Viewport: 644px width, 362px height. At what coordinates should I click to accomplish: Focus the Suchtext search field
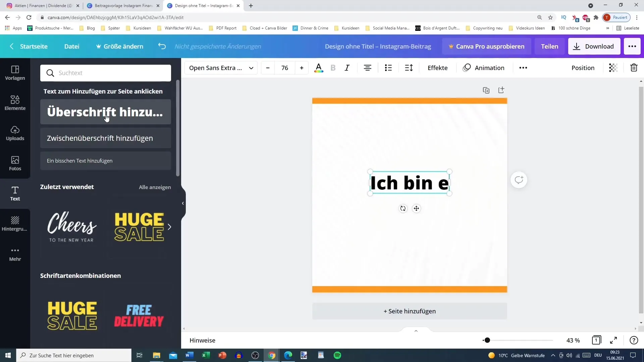pyautogui.click(x=106, y=73)
